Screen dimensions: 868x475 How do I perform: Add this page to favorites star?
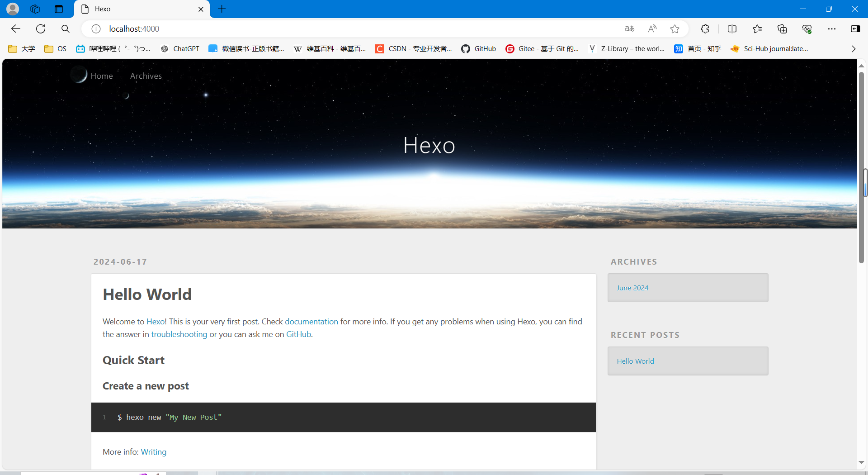tap(675, 29)
